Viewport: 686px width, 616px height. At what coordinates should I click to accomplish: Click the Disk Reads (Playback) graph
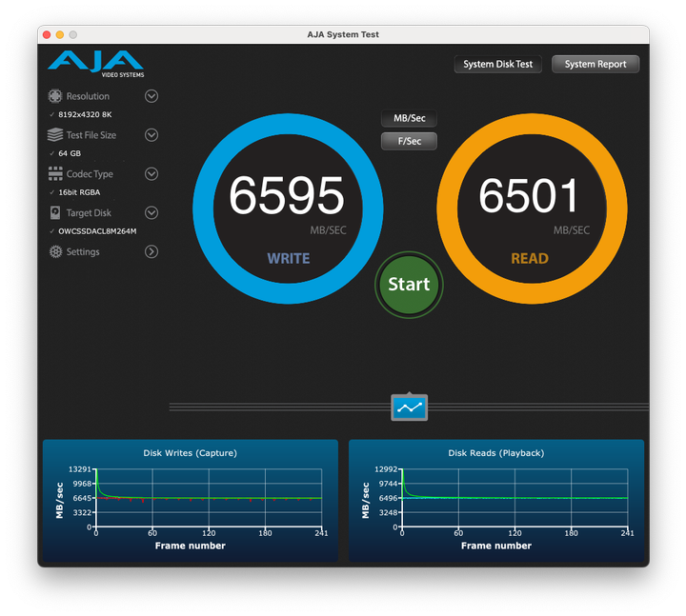pyautogui.click(x=496, y=499)
